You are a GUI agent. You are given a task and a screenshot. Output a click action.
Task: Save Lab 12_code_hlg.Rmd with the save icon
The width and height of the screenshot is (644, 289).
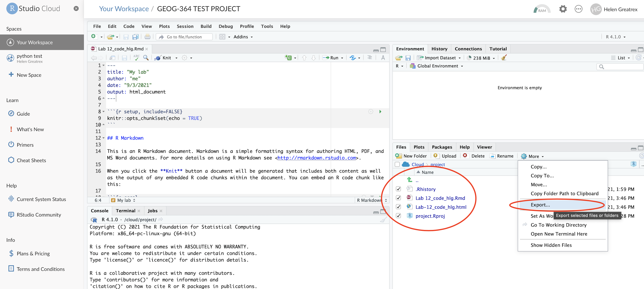(x=124, y=58)
